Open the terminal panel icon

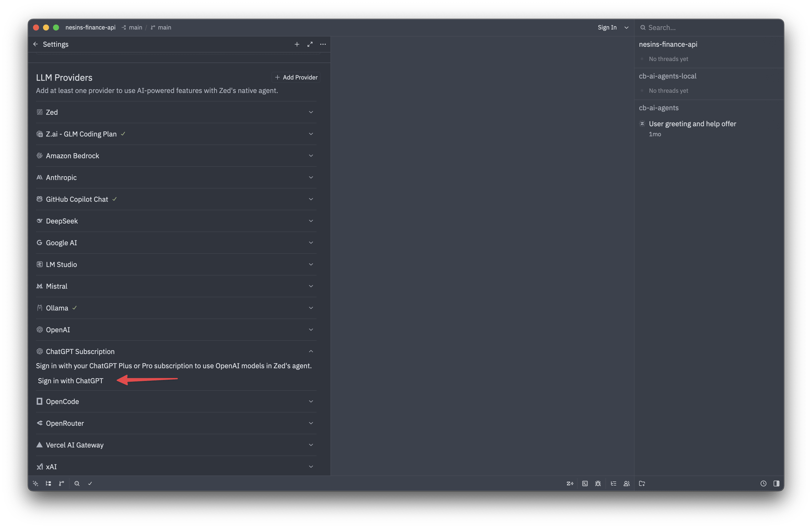[x=585, y=483]
